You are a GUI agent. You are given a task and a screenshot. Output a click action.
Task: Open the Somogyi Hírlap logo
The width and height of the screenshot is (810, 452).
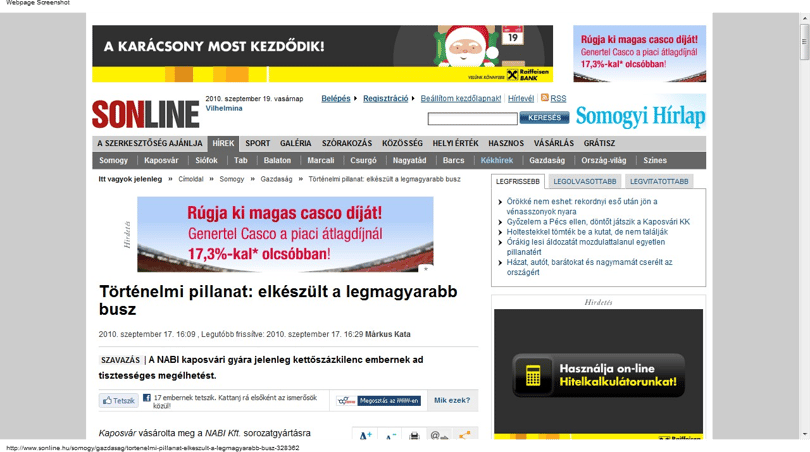coord(641,116)
